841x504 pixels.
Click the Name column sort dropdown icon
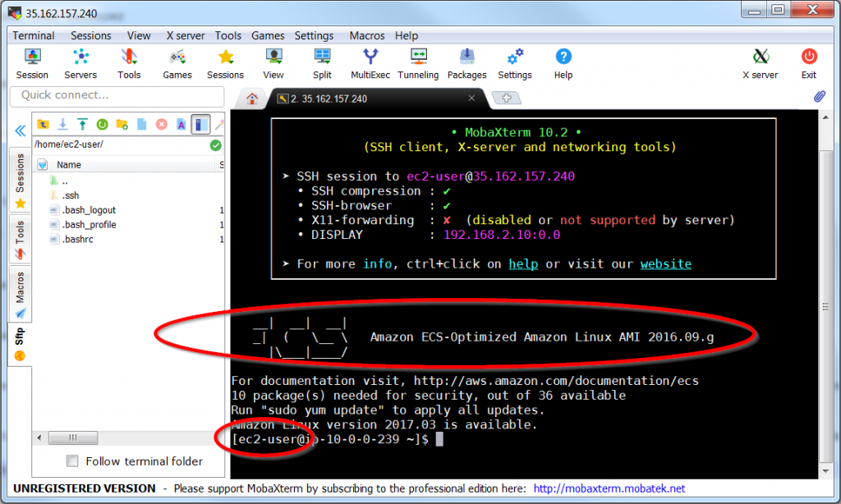click(x=43, y=165)
